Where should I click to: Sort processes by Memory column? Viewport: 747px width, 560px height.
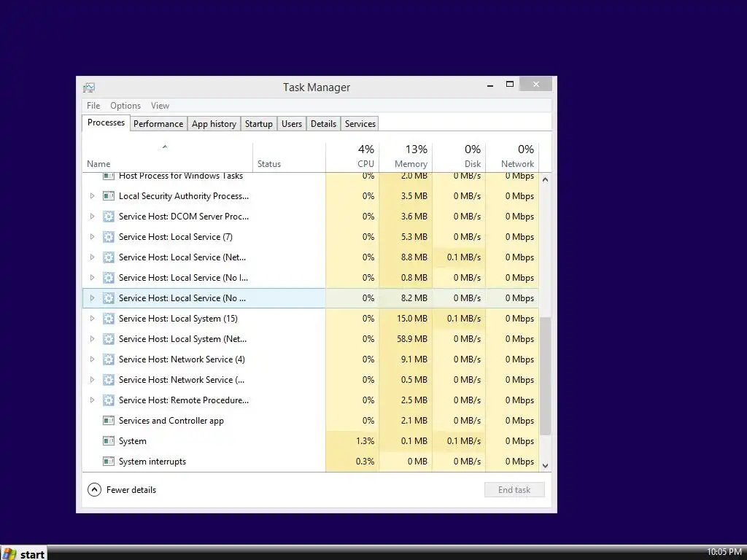(x=406, y=157)
